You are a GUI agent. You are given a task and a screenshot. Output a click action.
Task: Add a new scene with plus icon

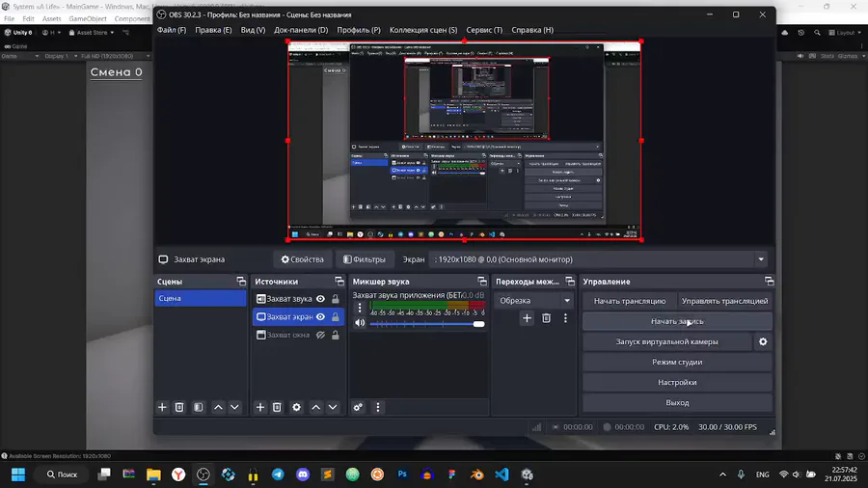162,407
